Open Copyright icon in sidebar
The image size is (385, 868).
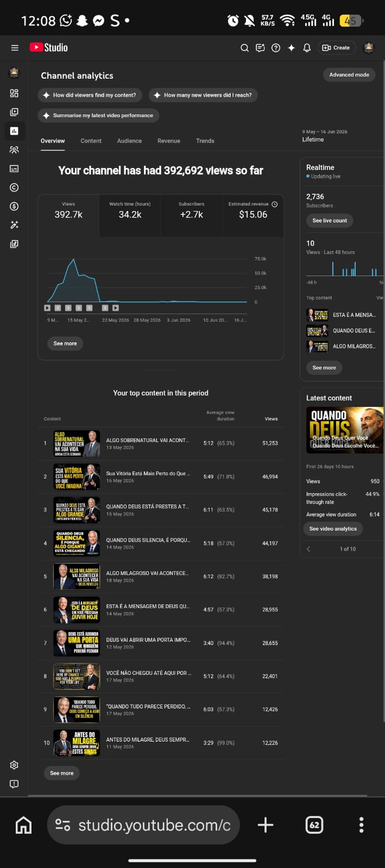coord(14,187)
